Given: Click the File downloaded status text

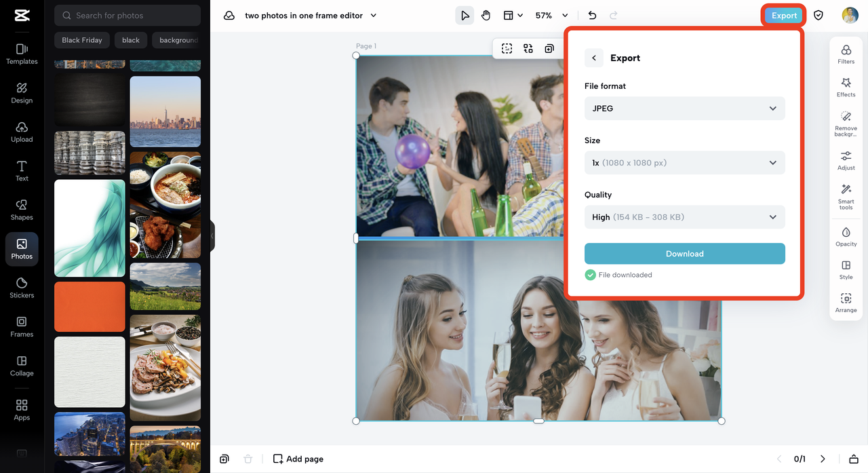Looking at the screenshot, I should [625, 275].
